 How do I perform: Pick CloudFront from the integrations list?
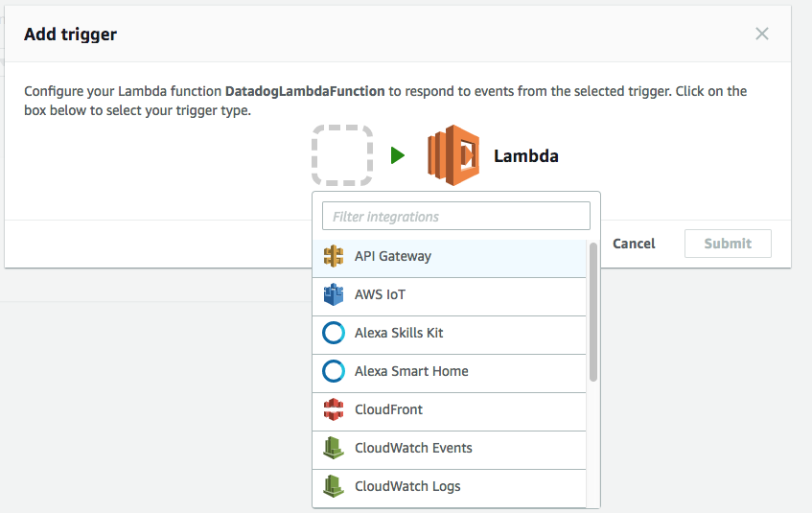[449, 411]
